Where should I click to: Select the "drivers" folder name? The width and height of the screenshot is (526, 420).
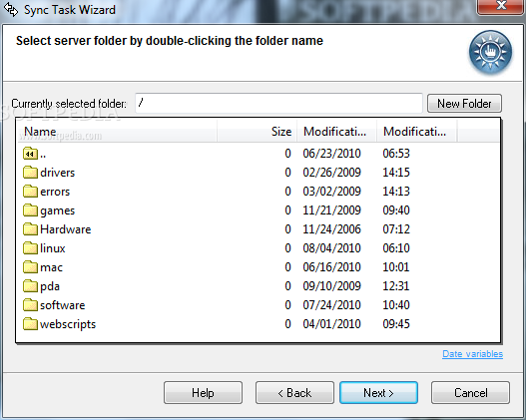[x=57, y=173]
